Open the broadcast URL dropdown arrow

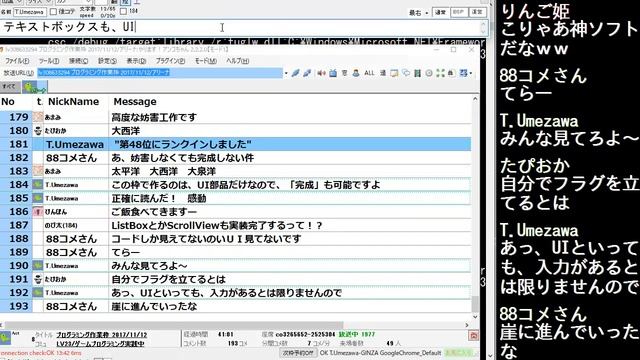286,73
